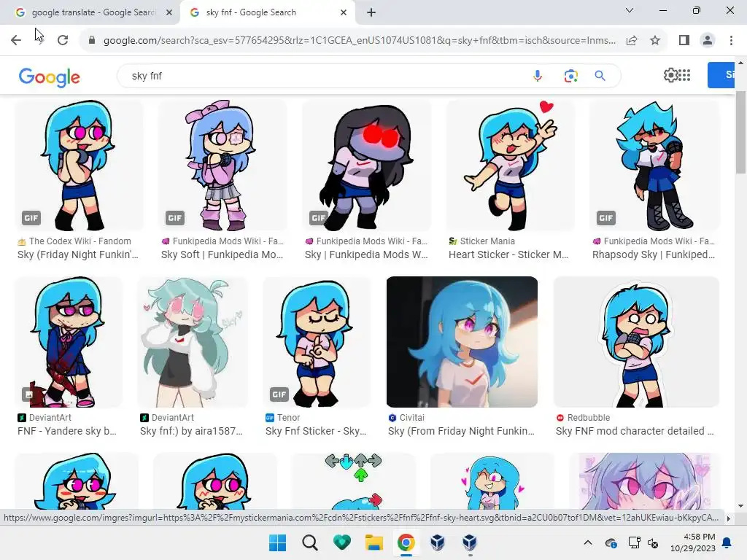Click the scrollbar down arrow
The image size is (747, 560).
click(741, 506)
